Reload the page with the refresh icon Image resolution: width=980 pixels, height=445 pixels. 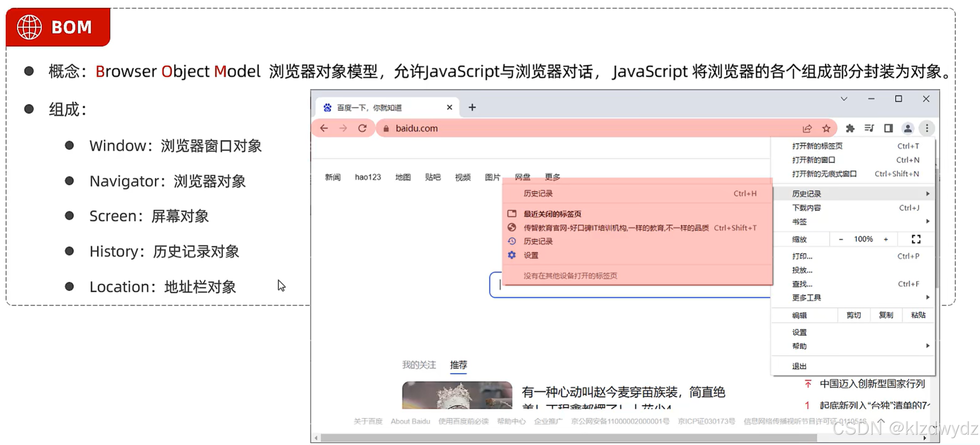click(363, 128)
